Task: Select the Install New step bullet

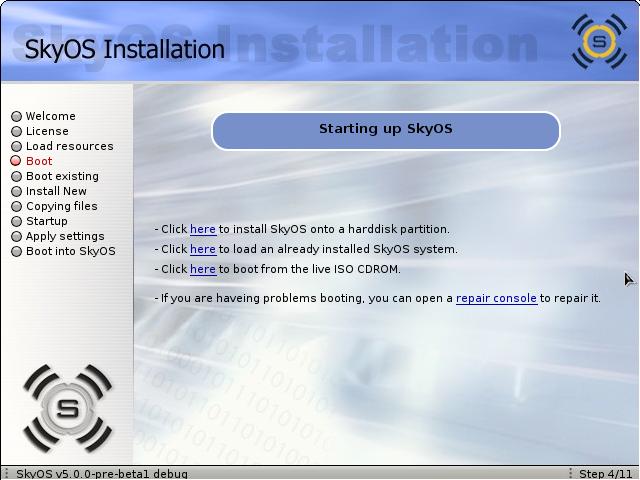Action: pos(16,191)
